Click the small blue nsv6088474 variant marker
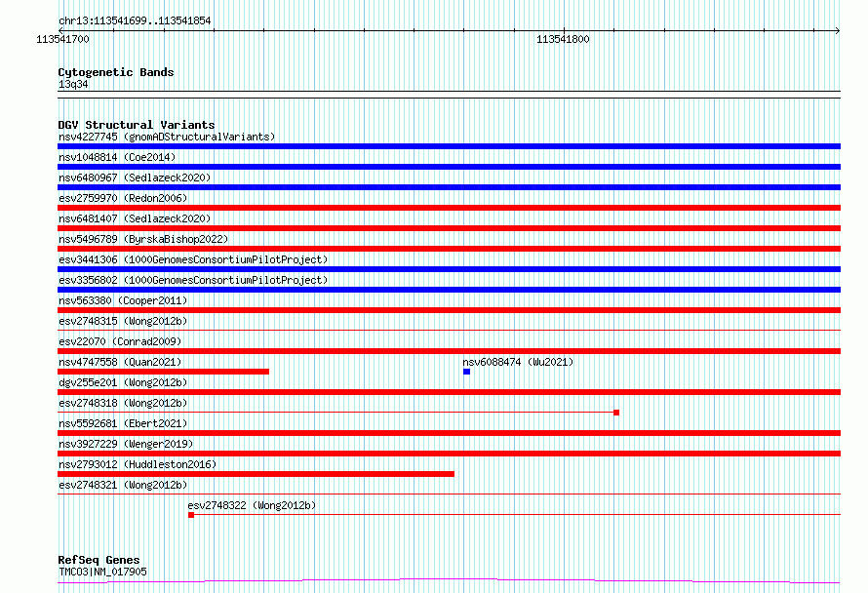Viewport: 868px width, 593px height. coord(466,372)
